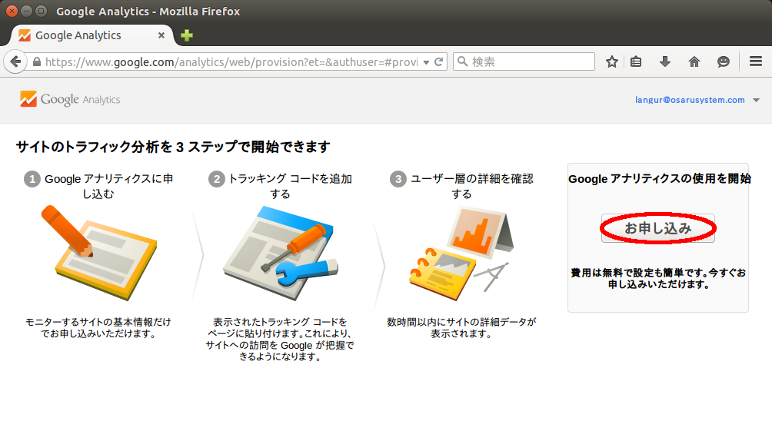The height and width of the screenshot is (431, 772).
Task: Maximize the Firefox window
Action: 41,11
